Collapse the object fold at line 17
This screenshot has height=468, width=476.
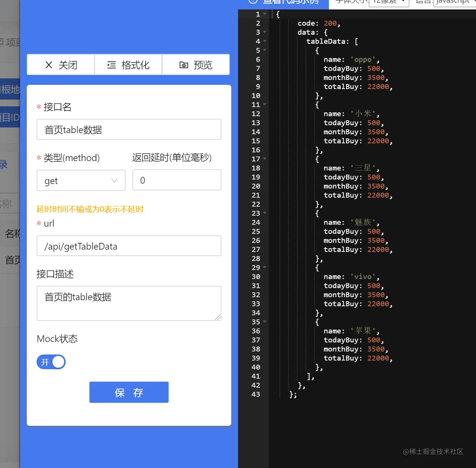tap(265, 159)
